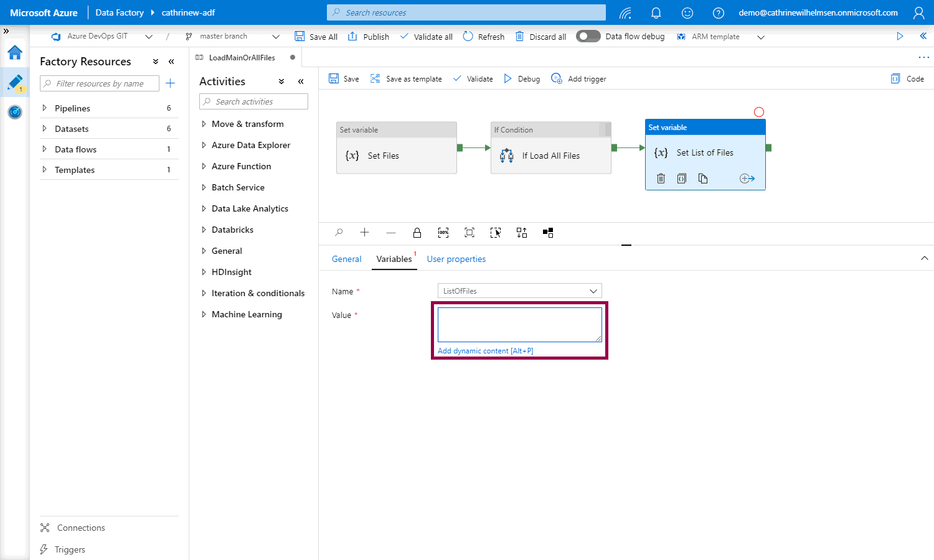The width and height of the screenshot is (934, 560).
Task: Click the Author pencil icon in sidebar
Action: [x=15, y=82]
